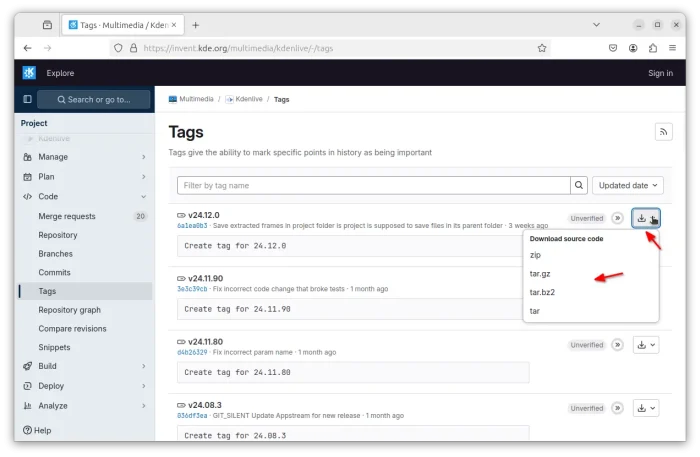Image resolution: width=700 pixels, height=457 pixels.
Task: Choose tar from Download source code menu
Action: click(x=534, y=311)
